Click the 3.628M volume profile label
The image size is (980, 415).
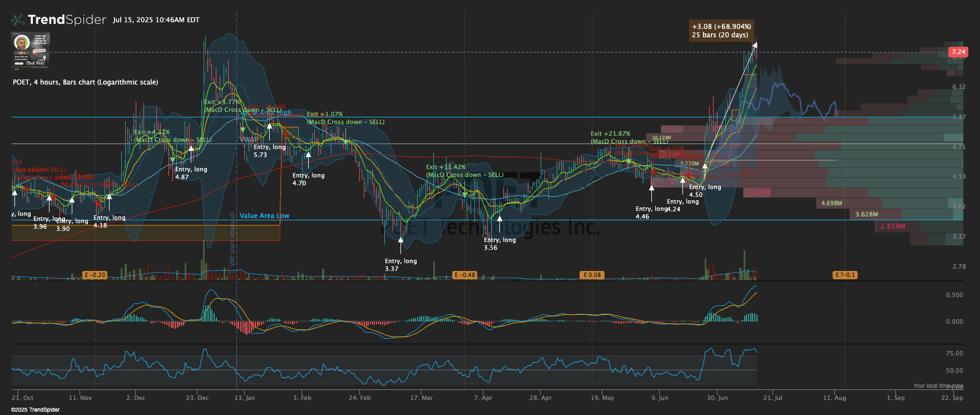click(867, 215)
